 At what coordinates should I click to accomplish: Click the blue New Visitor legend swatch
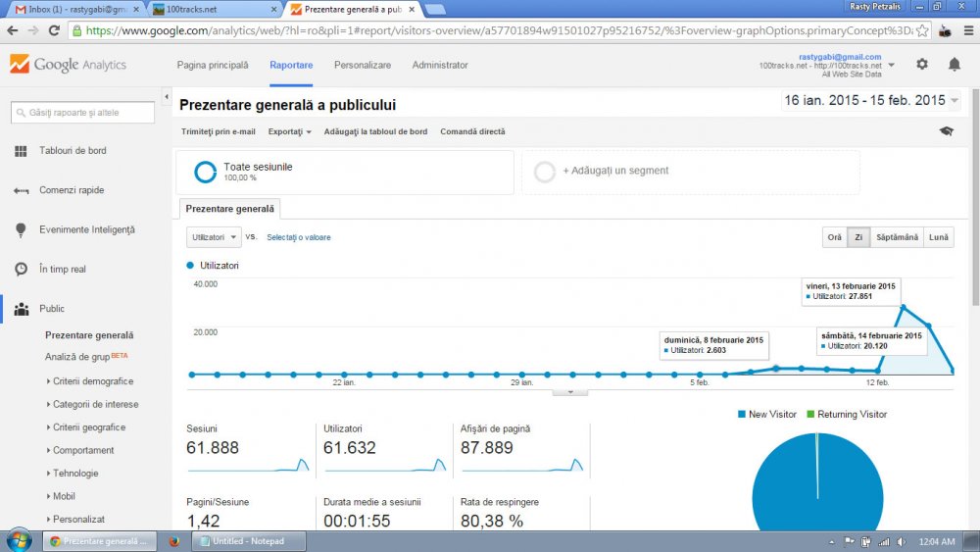click(x=742, y=414)
